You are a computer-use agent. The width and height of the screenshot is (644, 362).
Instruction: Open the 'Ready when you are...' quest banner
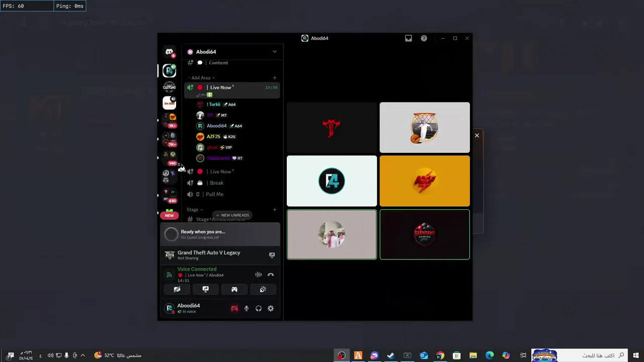220,234
